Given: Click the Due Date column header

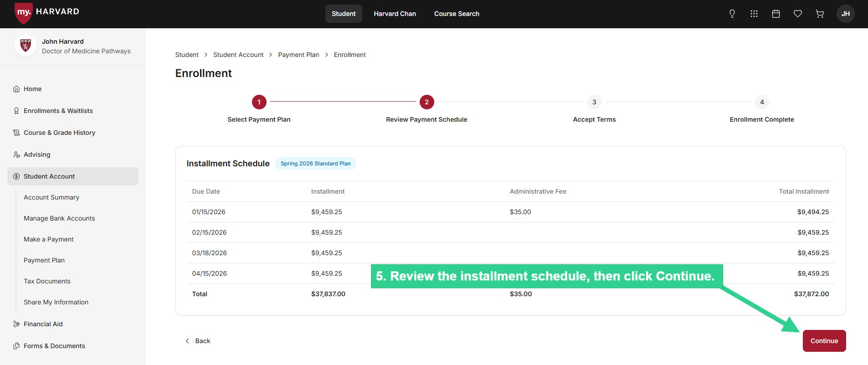Looking at the screenshot, I should coord(206,191).
